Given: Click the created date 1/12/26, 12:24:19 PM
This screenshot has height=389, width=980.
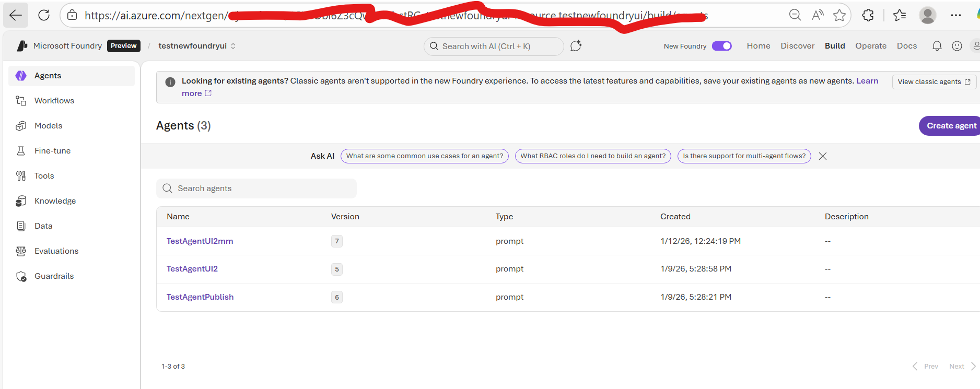Looking at the screenshot, I should [x=701, y=241].
